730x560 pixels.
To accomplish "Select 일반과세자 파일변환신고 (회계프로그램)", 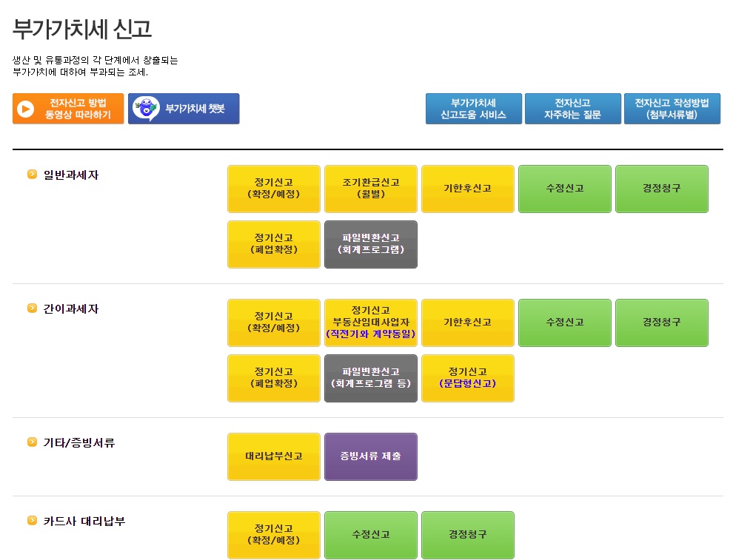I will [x=371, y=244].
